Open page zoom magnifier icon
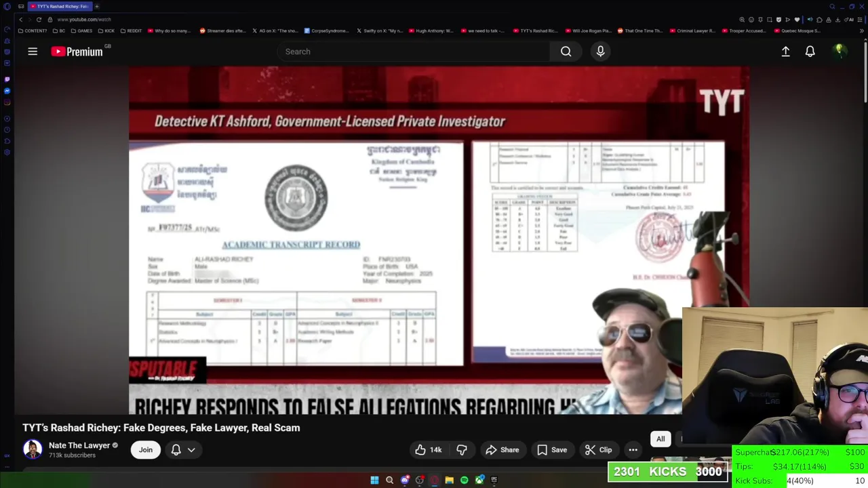This screenshot has width=868, height=488. click(x=742, y=20)
